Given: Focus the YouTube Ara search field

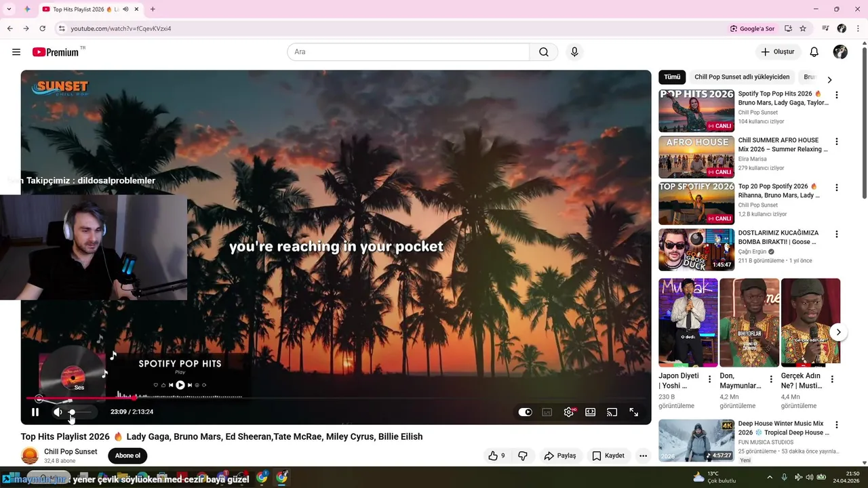Looking at the screenshot, I should [408, 52].
